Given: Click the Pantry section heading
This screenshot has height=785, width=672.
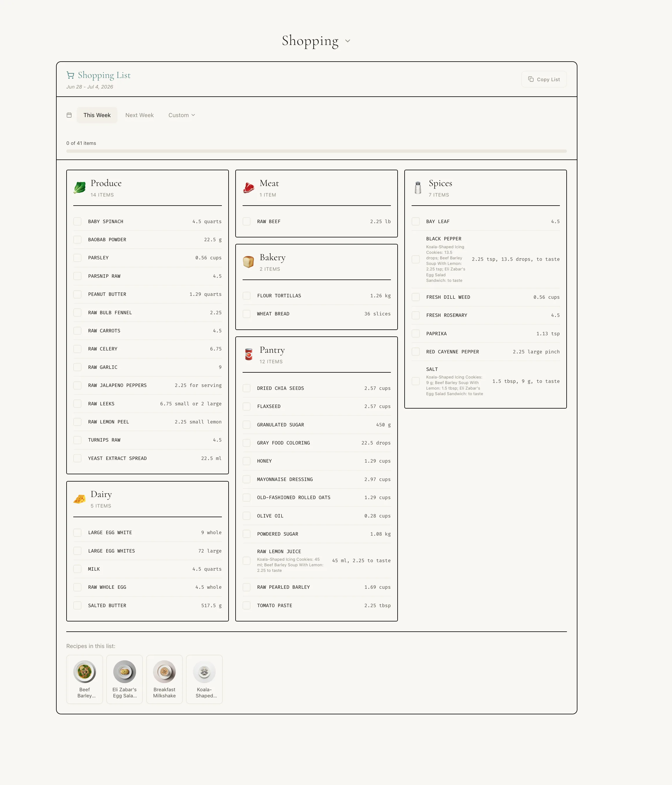Looking at the screenshot, I should pos(272,350).
